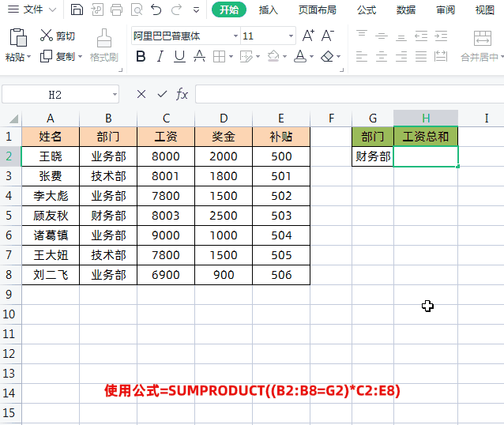Open Print Preview icon
The height and width of the screenshot is (425, 504).
[x=137, y=10]
